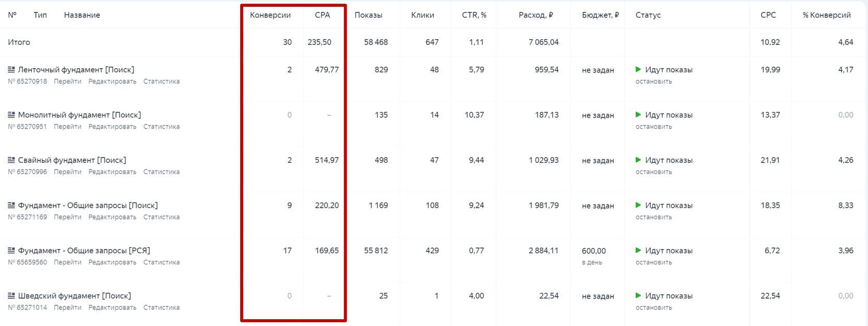
Task: Sort by Показы column header
Action: tap(368, 15)
